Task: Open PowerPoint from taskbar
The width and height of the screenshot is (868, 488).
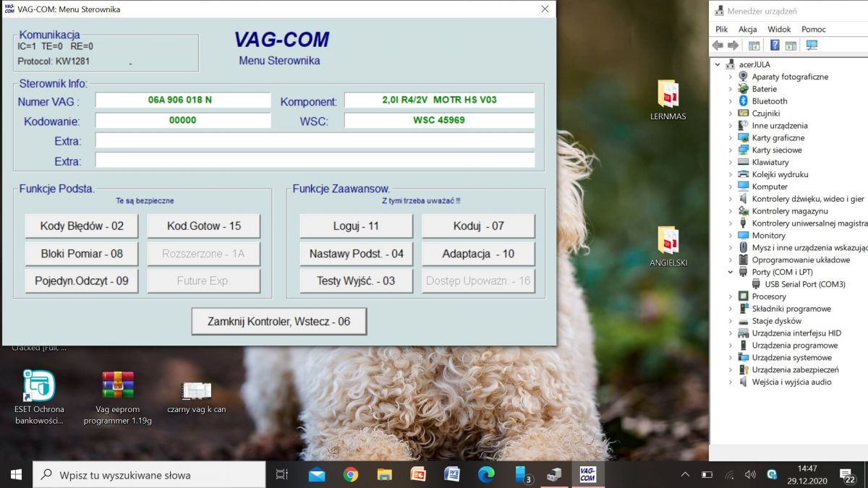Action: [418, 474]
